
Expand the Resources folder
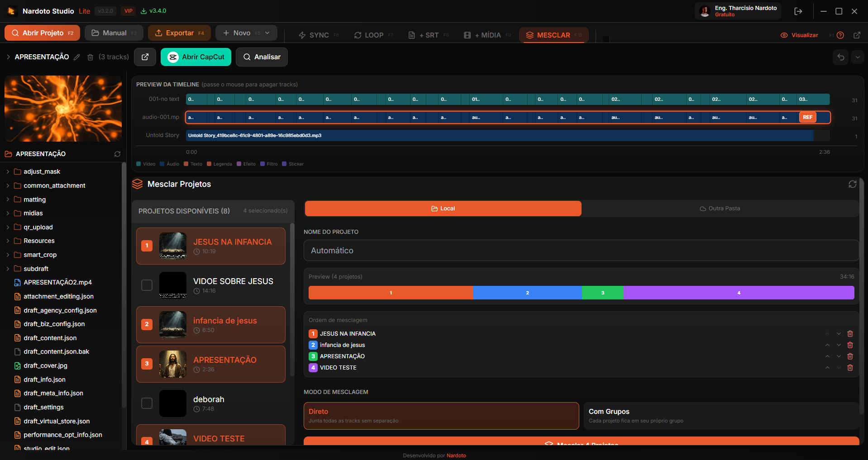pyautogui.click(x=8, y=241)
